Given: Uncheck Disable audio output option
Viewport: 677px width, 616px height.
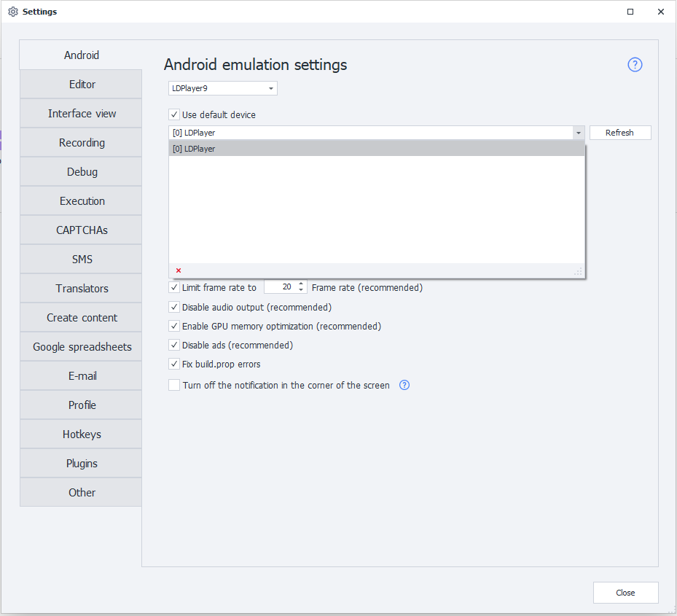Looking at the screenshot, I should (174, 307).
